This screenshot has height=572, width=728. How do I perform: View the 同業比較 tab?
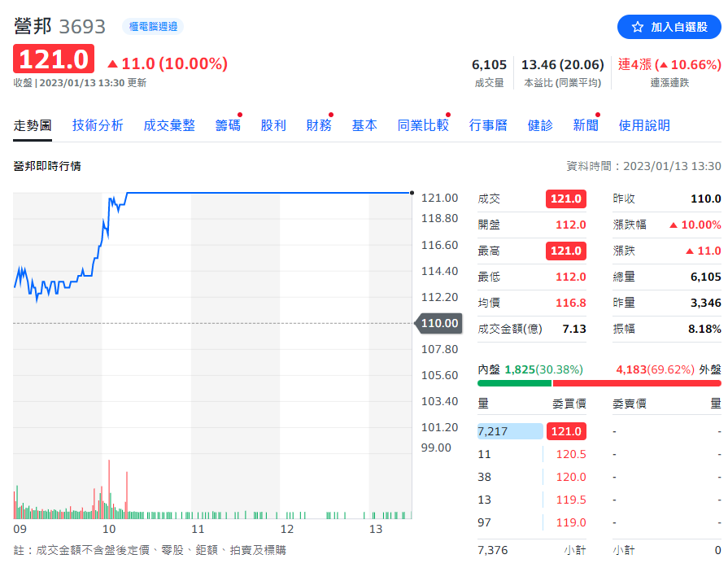point(423,125)
